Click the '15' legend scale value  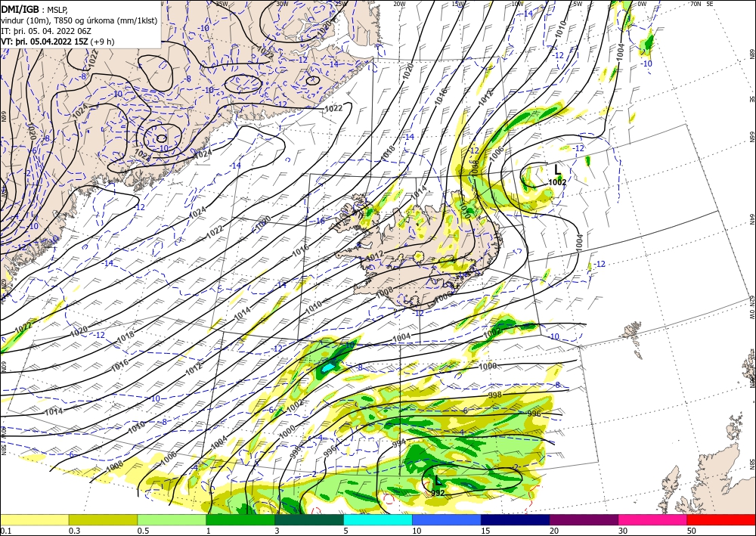click(485, 531)
